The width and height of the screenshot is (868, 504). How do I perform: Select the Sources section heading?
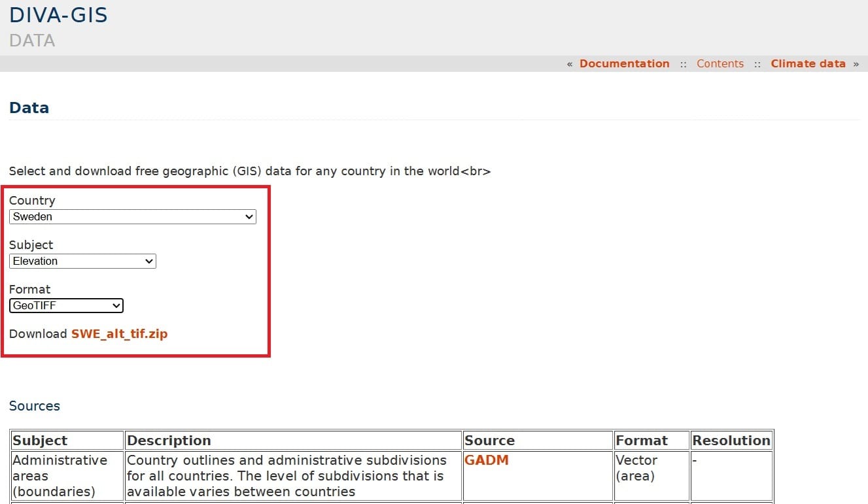tap(35, 406)
